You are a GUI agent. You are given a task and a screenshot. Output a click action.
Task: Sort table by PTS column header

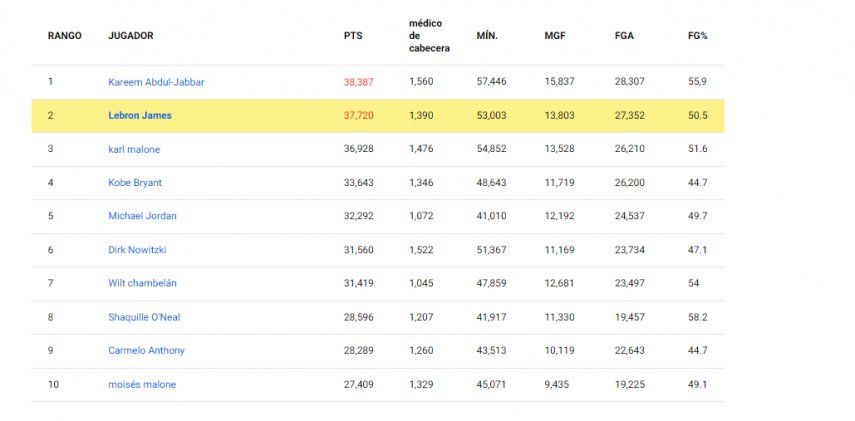click(353, 36)
